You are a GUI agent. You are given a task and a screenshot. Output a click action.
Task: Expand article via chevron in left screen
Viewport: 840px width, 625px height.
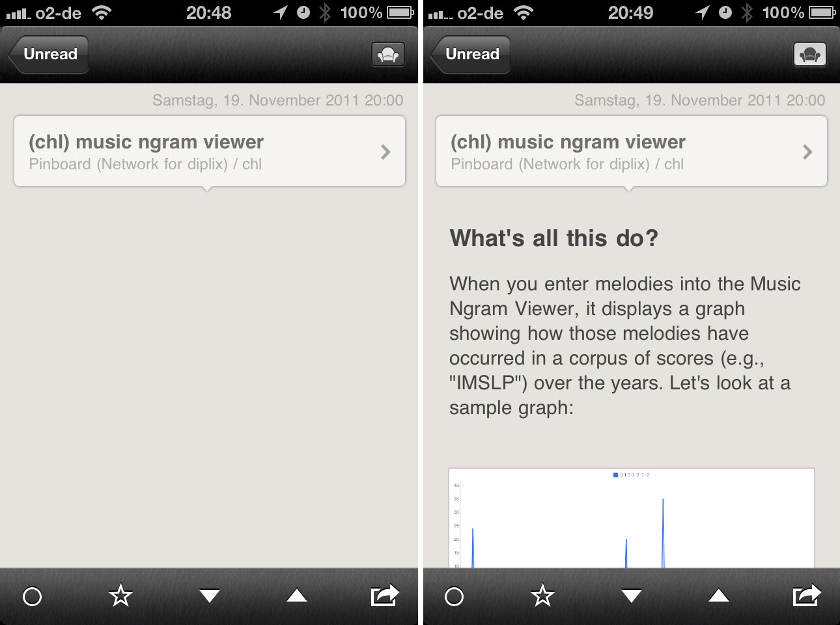(x=385, y=152)
